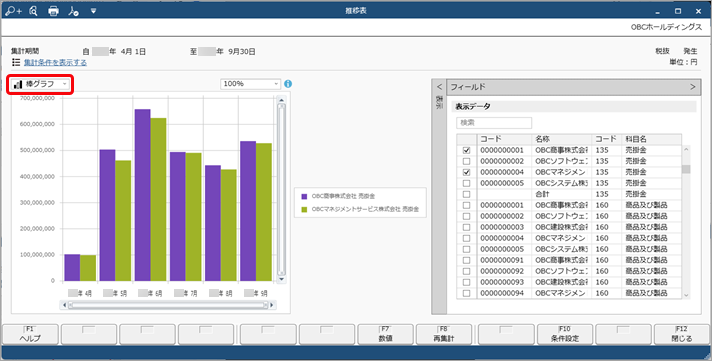712x361 pixels.
Task: Click the tallest purple bar in 6月
Action: point(143,195)
